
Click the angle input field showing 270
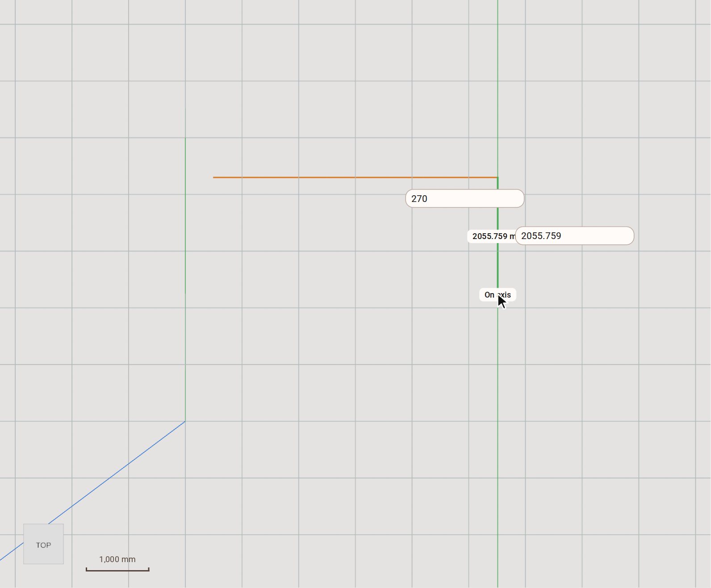point(464,198)
